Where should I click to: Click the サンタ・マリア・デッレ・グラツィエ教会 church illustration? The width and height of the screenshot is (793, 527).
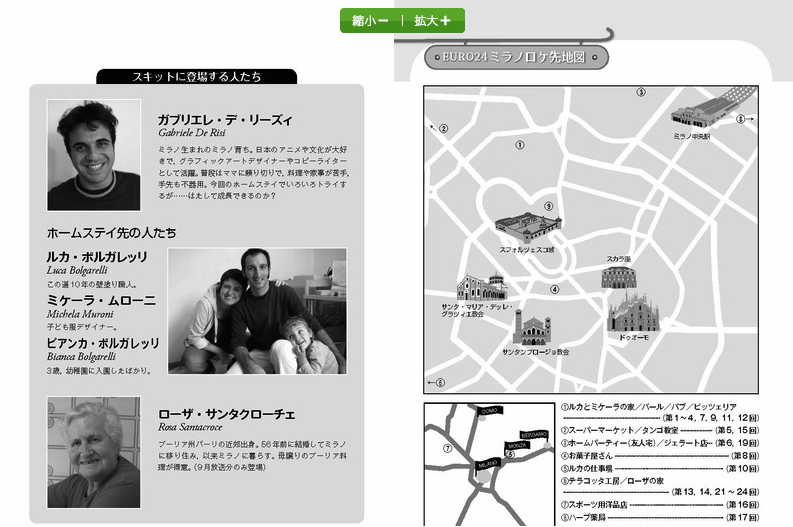pyautogui.click(x=481, y=287)
